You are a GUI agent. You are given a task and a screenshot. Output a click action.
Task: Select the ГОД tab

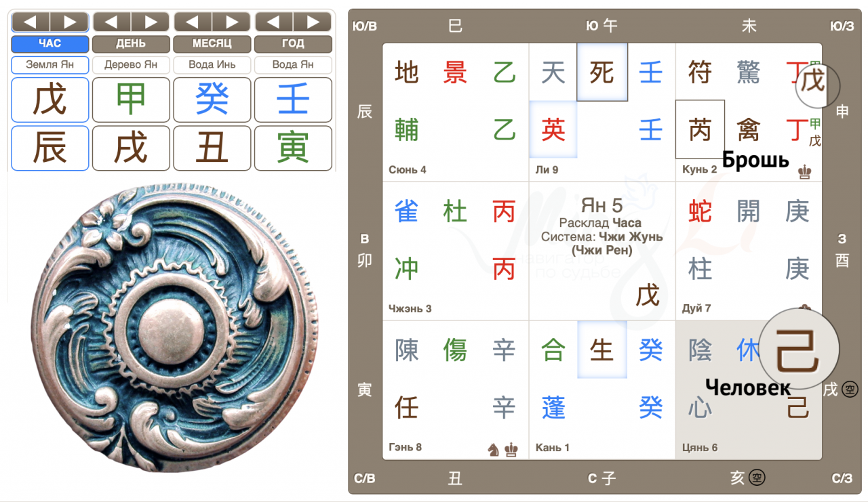[x=293, y=44]
